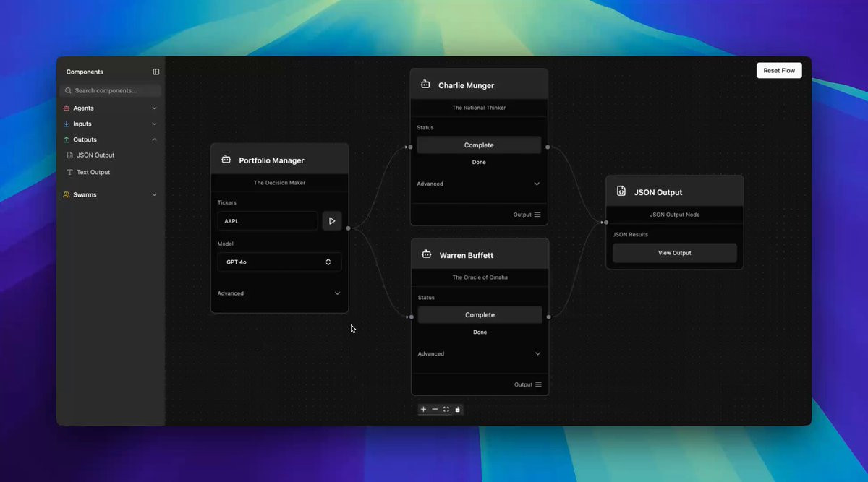
Task: Click the Agents label in sidebar
Action: (83, 108)
